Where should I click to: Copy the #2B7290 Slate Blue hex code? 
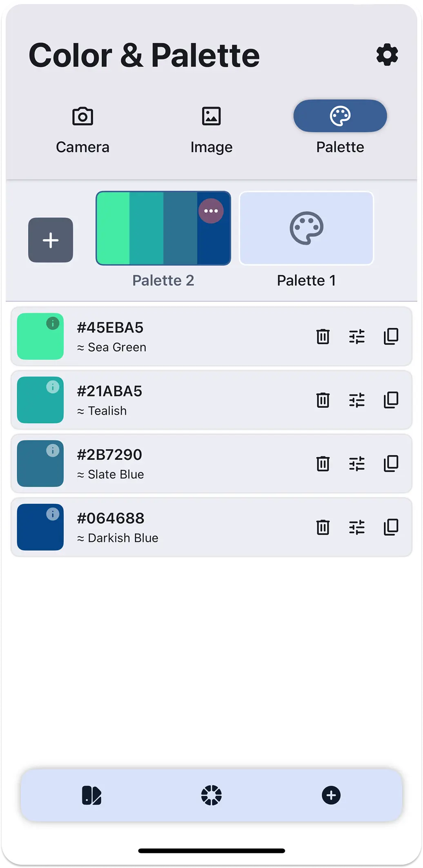[390, 463]
